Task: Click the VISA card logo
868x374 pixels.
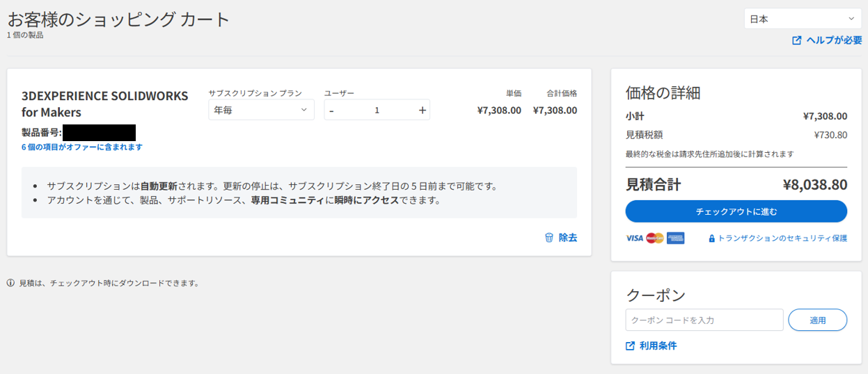Action: (x=634, y=238)
